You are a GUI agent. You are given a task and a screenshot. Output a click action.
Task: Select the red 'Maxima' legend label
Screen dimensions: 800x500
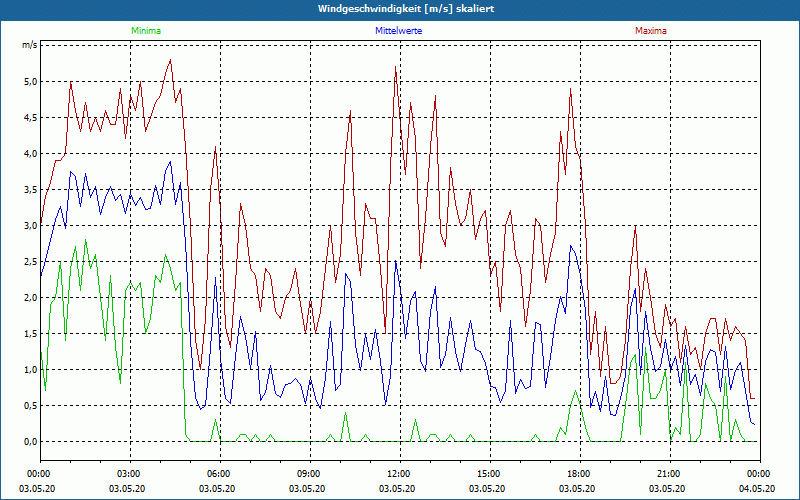click(x=651, y=31)
